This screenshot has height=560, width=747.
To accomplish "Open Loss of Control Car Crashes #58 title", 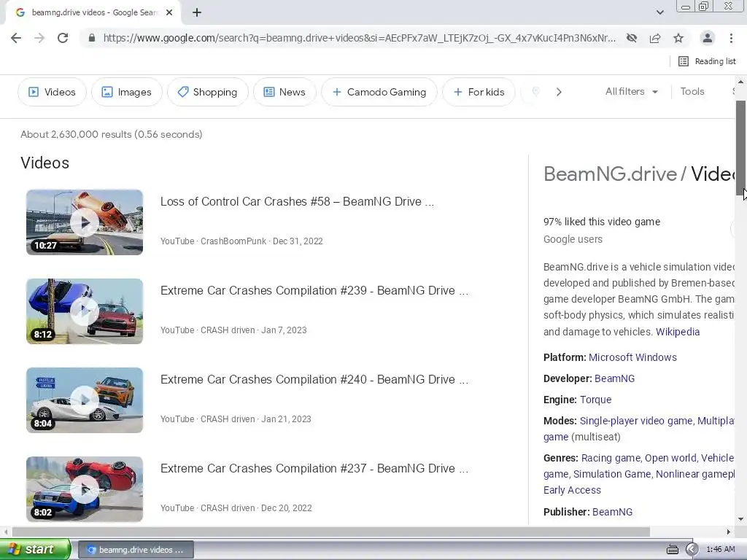I will (x=297, y=201).
